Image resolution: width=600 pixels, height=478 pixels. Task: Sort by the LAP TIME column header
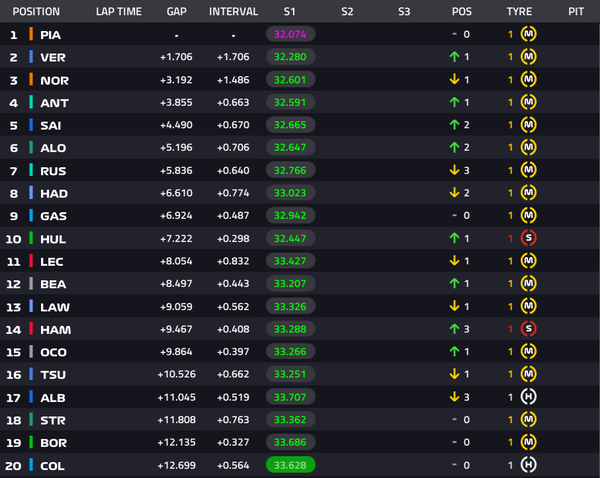click(x=119, y=11)
